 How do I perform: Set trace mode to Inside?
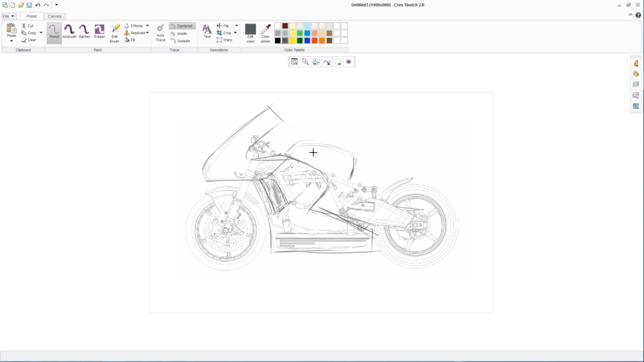[179, 33]
